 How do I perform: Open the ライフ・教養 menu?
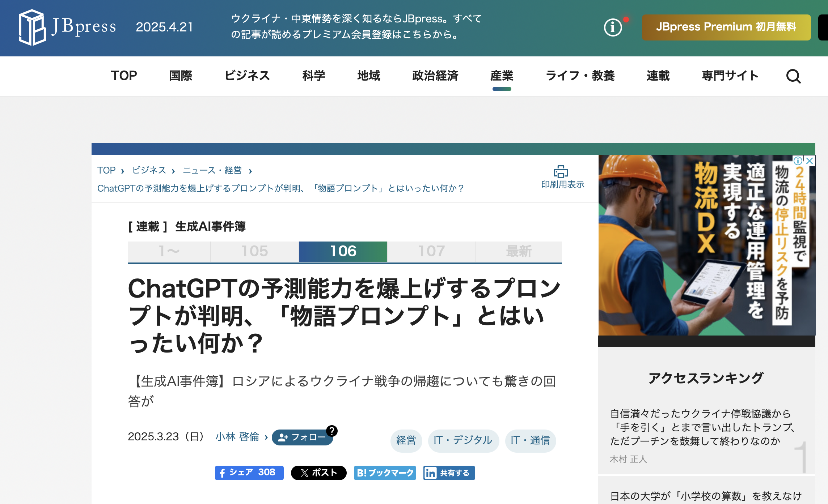pos(580,76)
